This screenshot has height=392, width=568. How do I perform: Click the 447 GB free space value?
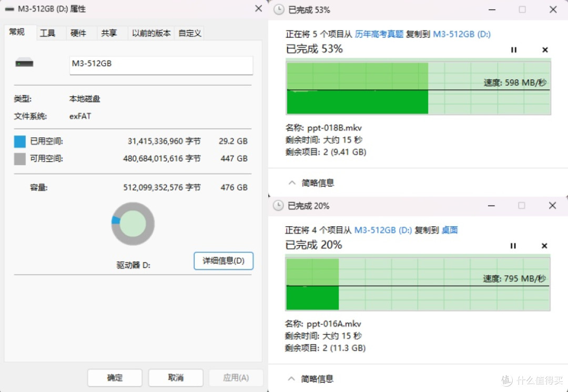coord(234,159)
